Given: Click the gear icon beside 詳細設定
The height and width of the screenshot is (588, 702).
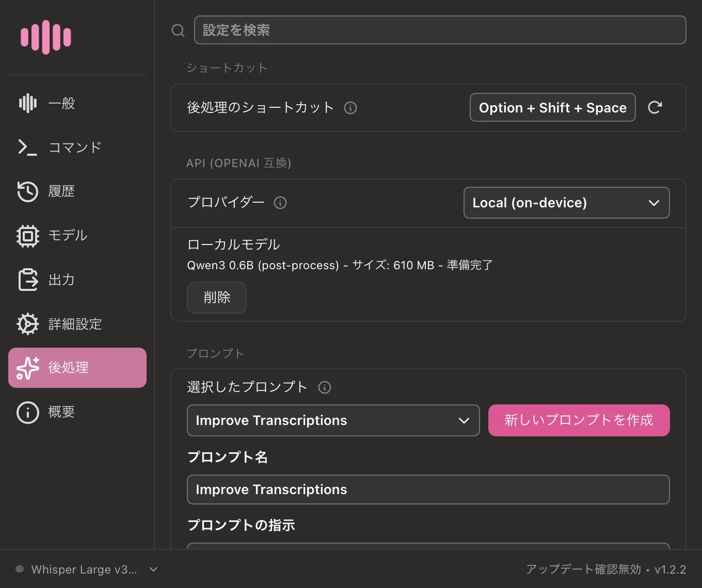Looking at the screenshot, I should pyautogui.click(x=28, y=324).
